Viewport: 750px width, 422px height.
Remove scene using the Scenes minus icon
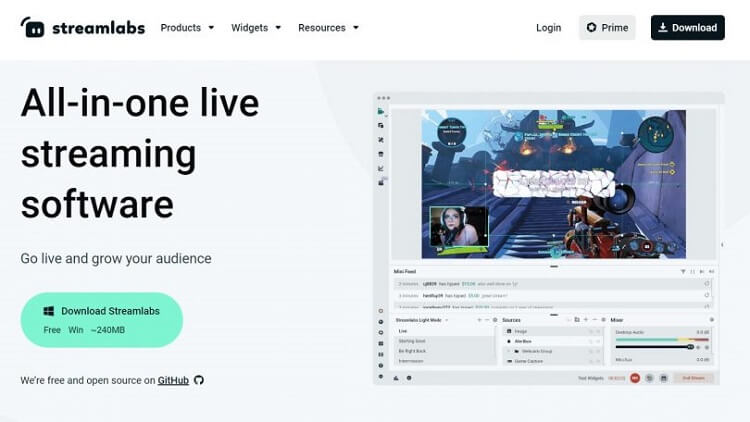pyautogui.click(x=487, y=320)
